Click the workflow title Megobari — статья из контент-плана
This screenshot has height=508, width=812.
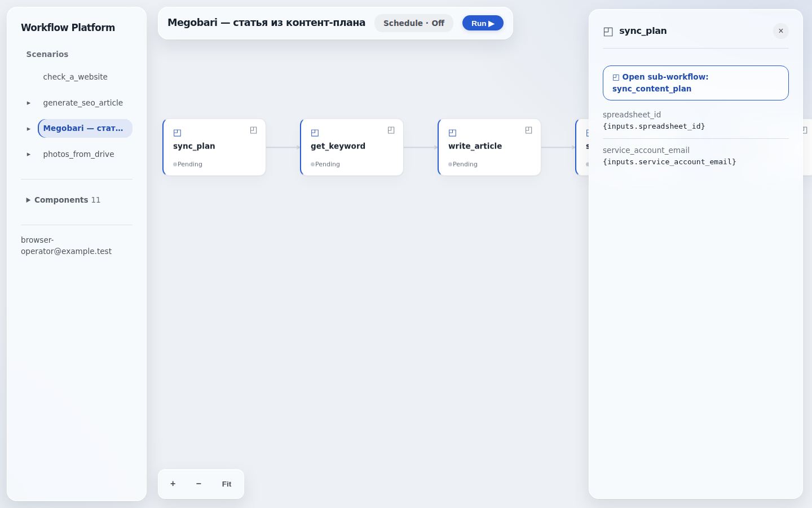pos(267,23)
